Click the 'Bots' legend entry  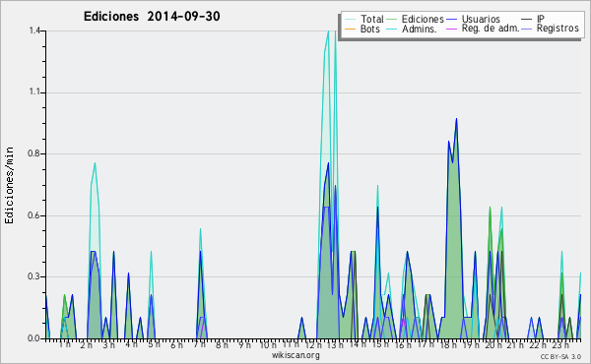tap(362, 29)
